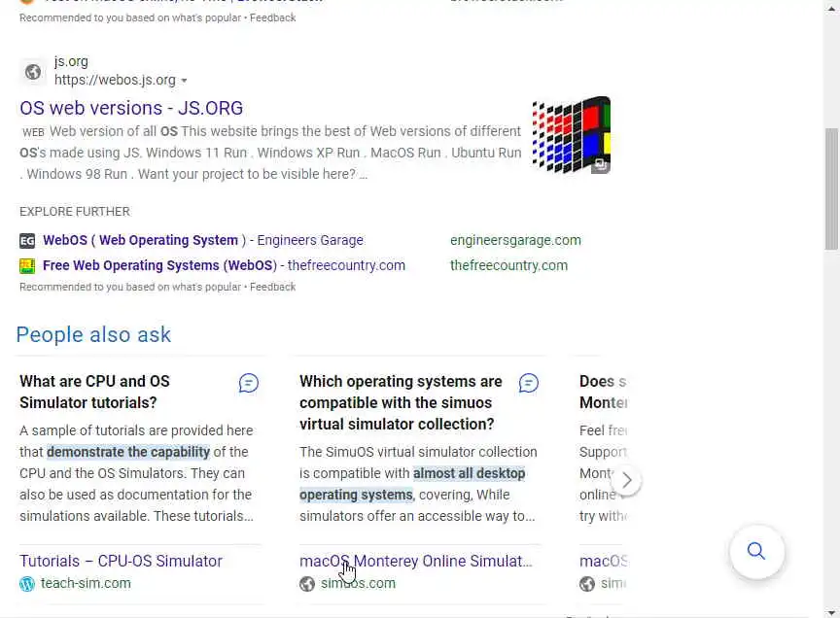Image resolution: width=840 pixels, height=618 pixels.
Task: Click the floating search magnifier button
Action: click(x=756, y=552)
